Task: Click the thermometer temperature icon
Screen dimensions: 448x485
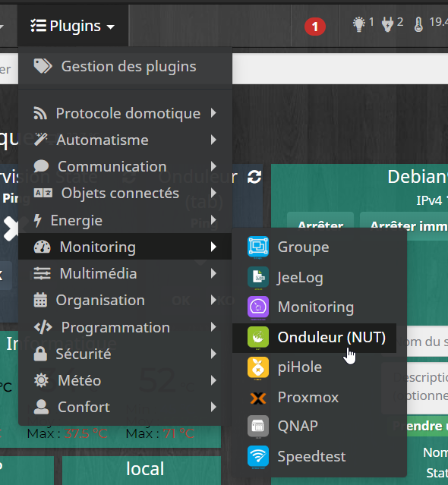Action: click(x=418, y=24)
